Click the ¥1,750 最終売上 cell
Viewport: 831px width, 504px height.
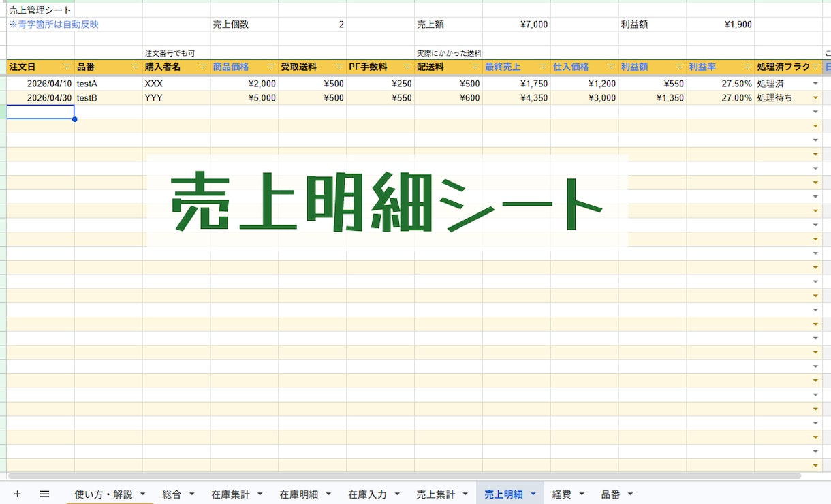516,84
